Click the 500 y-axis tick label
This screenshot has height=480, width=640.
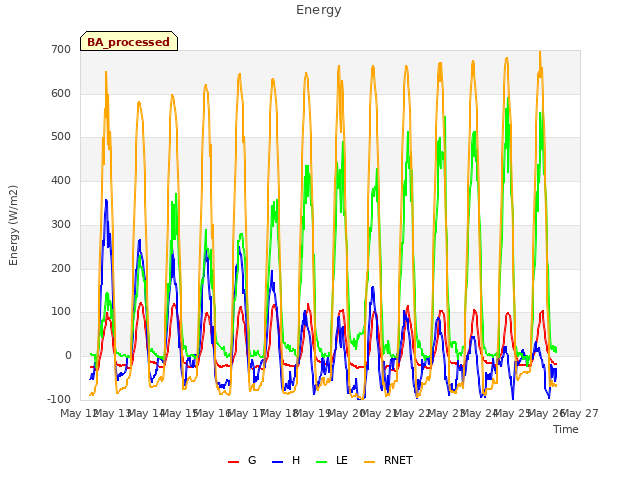click(61, 137)
